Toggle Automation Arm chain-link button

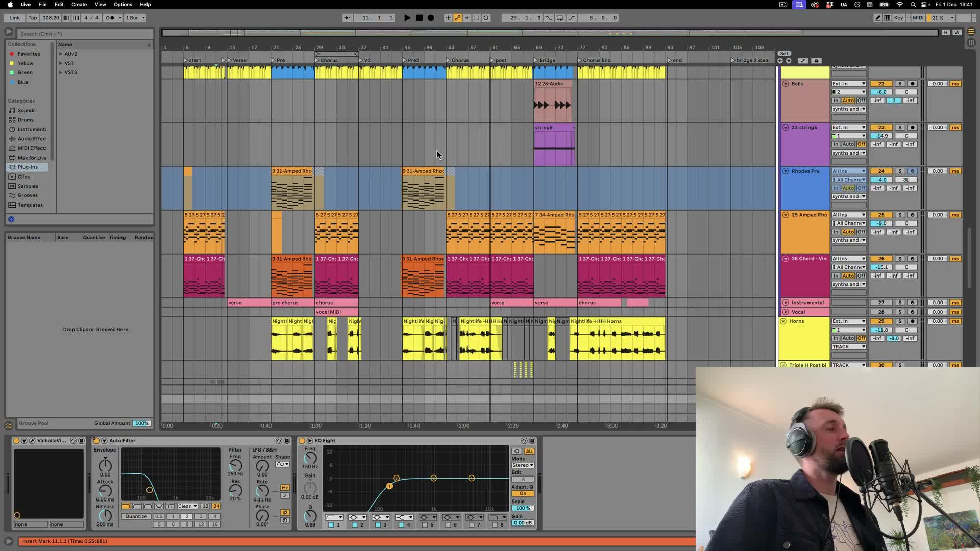pos(458,18)
